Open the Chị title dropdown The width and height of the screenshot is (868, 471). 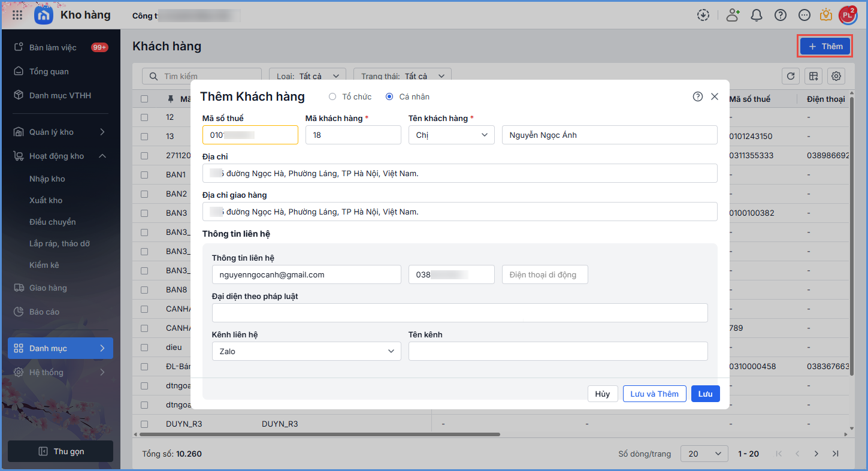(451, 135)
